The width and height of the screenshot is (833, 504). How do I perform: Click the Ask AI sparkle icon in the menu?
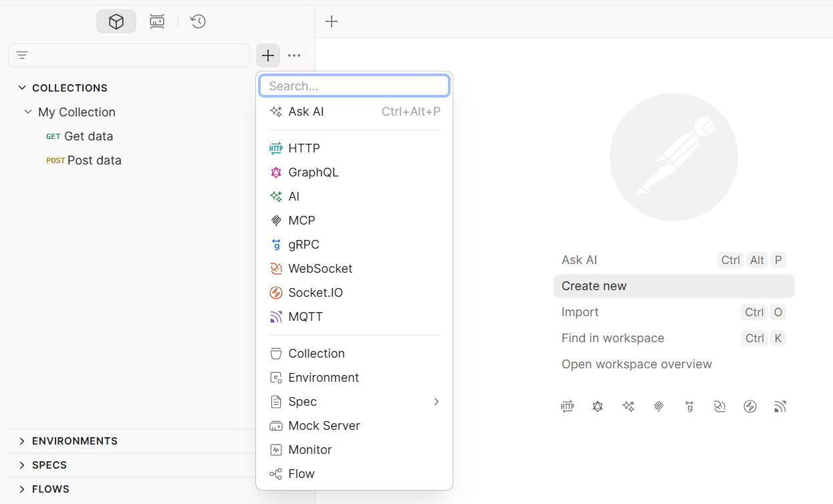tap(276, 112)
